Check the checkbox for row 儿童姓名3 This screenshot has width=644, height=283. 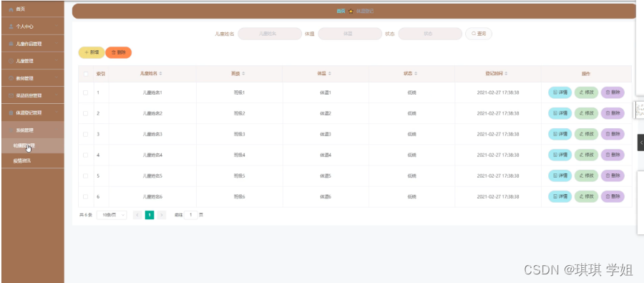pyautogui.click(x=85, y=134)
